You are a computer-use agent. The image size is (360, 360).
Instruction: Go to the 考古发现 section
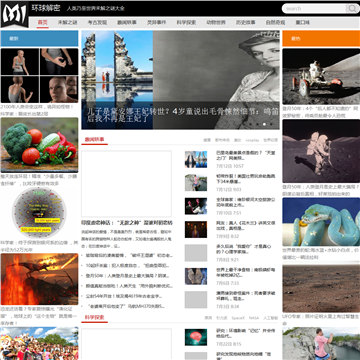pos(97,23)
